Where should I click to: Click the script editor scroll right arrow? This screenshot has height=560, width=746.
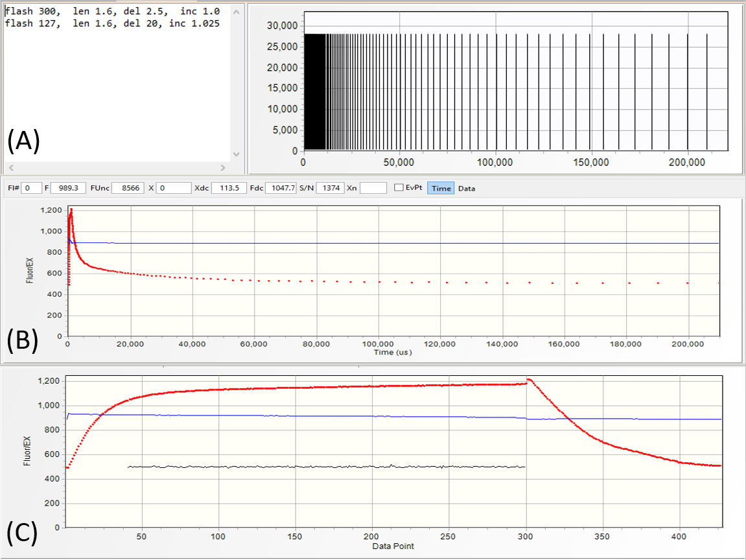click(222, 168)
